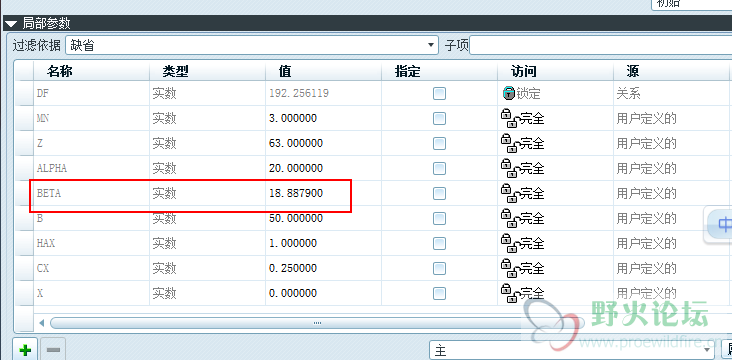This screenshot has height=360, width=732.
Task: Select the MN parameter name cell
Action: (x=92, y=119)
